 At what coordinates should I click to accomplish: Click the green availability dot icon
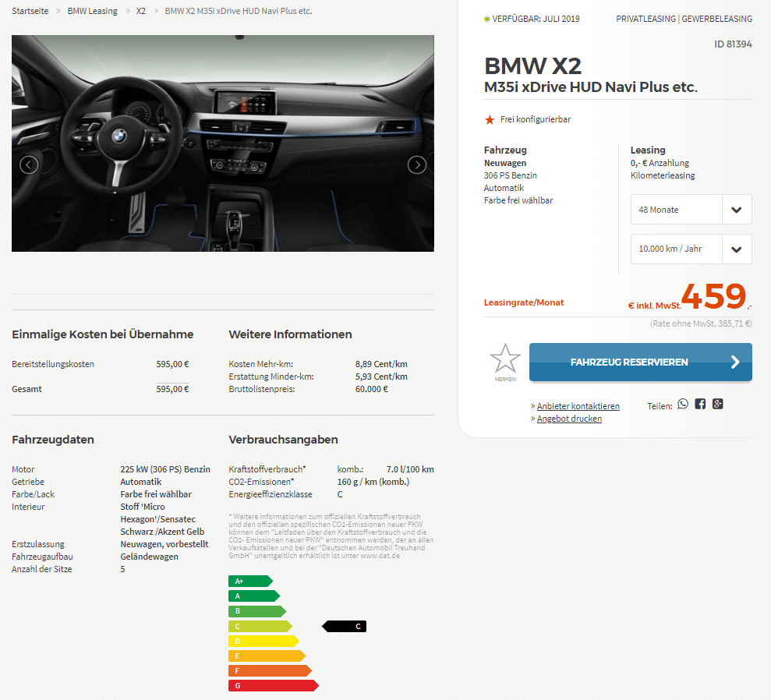click(486, 19)
